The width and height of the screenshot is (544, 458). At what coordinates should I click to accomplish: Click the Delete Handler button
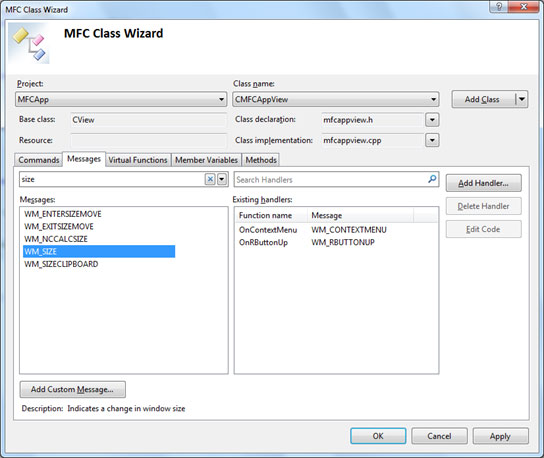(483, 206)
